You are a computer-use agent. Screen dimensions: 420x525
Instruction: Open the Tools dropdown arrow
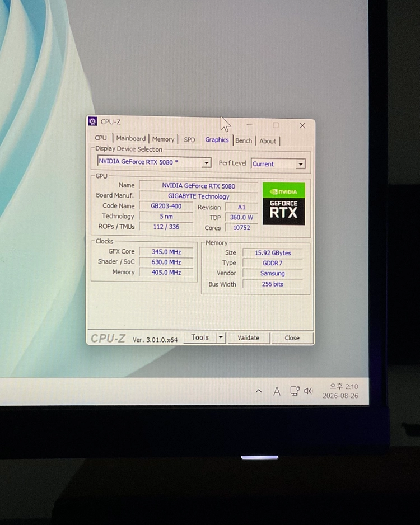tap(221, 337)
